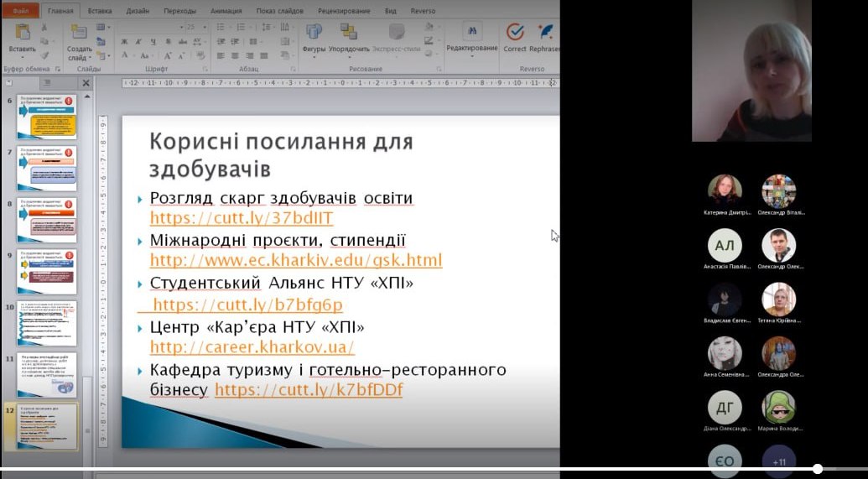
Task: Select slide 10 thumbnail
Action: (x=46, y=323)
